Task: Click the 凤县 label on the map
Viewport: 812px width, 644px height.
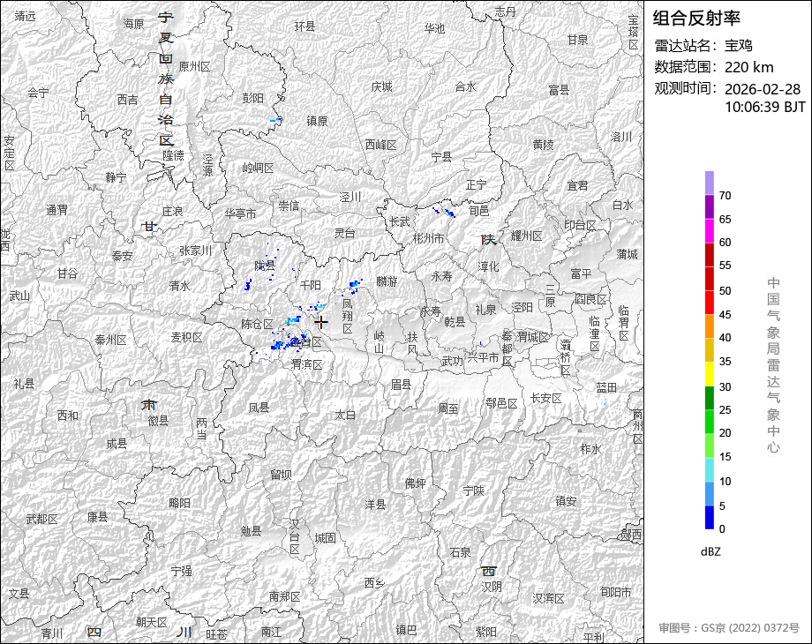Action: (259, 408)
